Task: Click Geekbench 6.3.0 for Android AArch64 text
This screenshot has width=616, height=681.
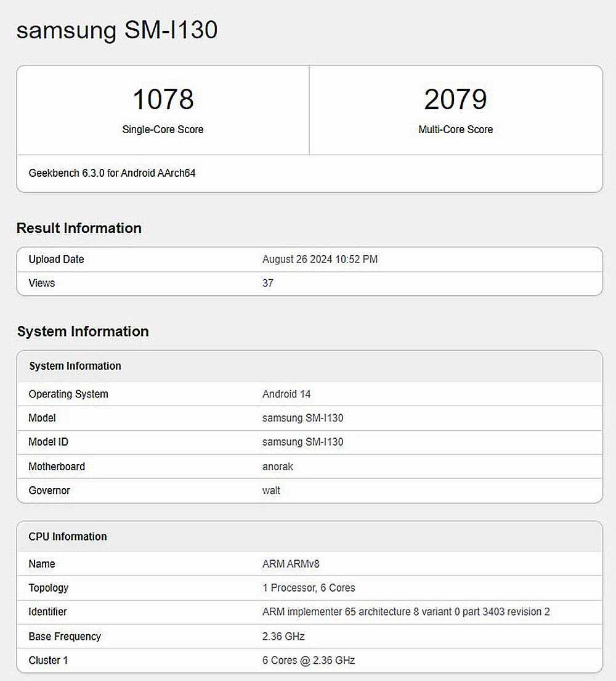Action: pyautogui.click(x=112, y=173)
